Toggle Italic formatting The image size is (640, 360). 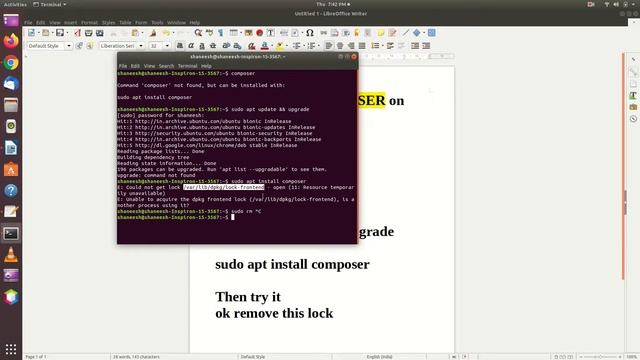coord(191,46)
